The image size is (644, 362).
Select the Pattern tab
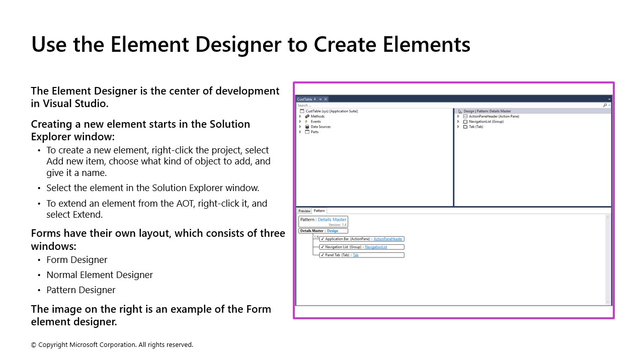click(x=319, y=211)
